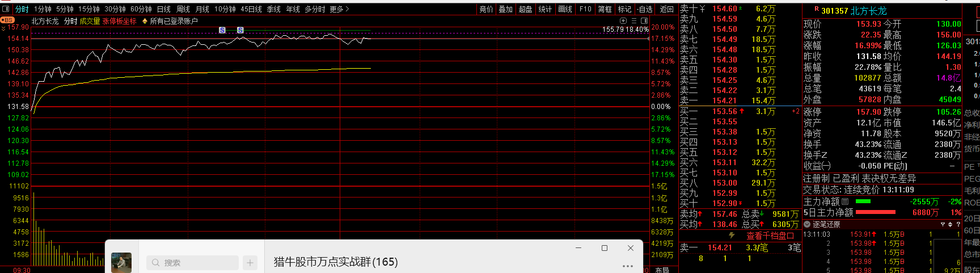Click the lightning icon beside 查看千档盘口
The width and height of the screenshot is (980, 273).
(732, 236)
